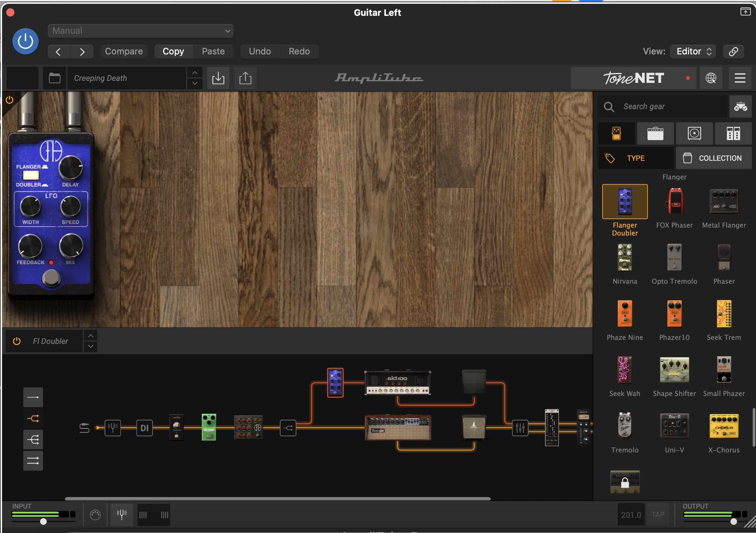Click the FEEDBACK knob on pedal

(30, 246)
